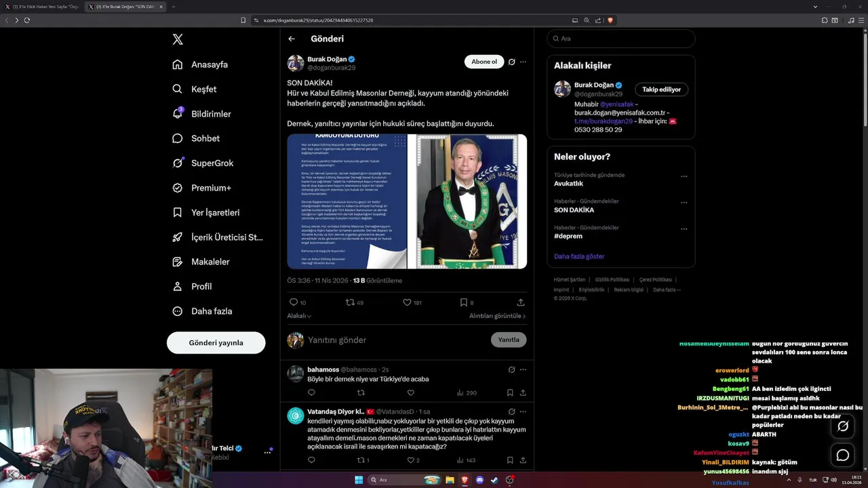Viewport: 868px width, 488px height.
Task: Click the Grok icon next to Abone ol
Action: click(512, 62)
